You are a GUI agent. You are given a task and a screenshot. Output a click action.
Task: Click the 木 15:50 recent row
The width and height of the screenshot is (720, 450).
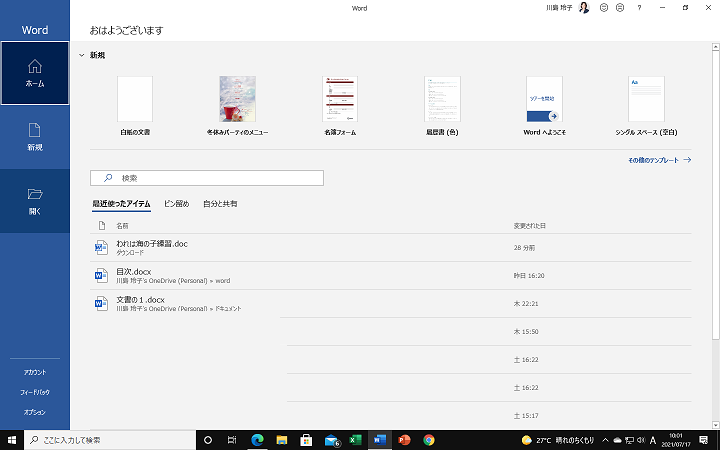[487, 332]
